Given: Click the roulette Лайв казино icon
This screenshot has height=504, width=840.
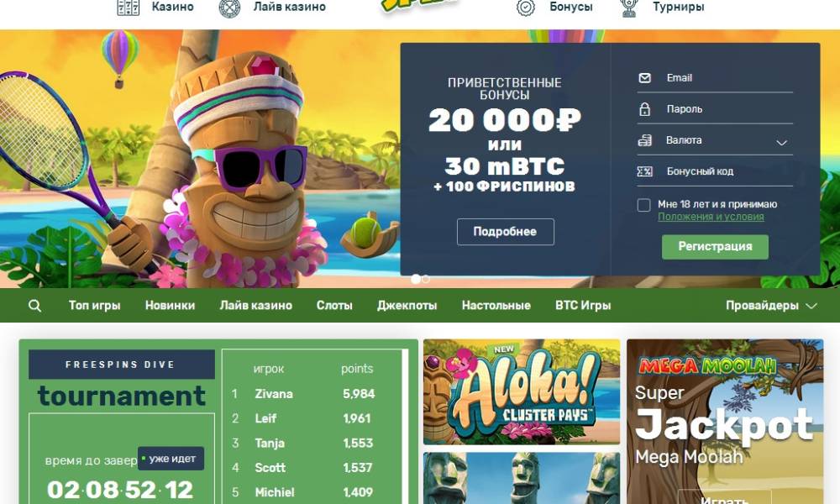Looking at the screenshot, I should (230, 8).
